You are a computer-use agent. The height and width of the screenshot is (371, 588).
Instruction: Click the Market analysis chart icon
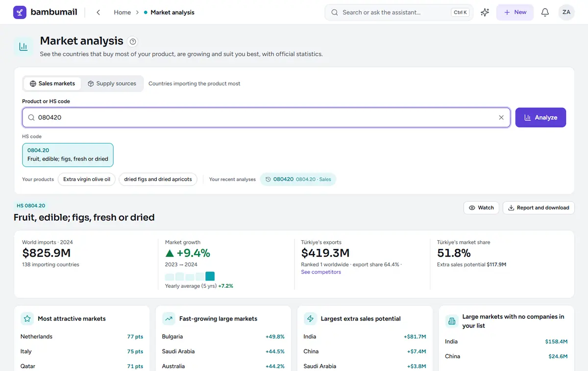(23, 46)
